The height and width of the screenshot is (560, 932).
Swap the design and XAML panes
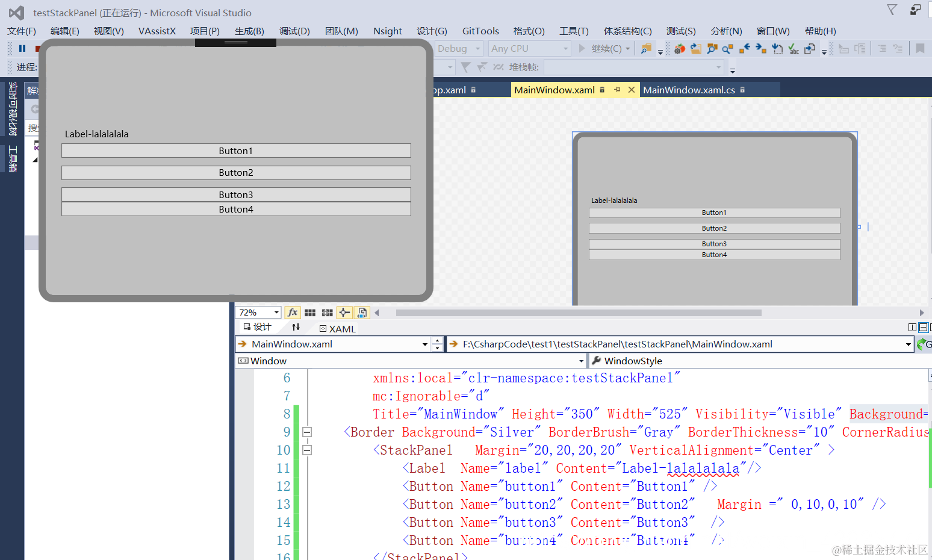click(296, 327)
